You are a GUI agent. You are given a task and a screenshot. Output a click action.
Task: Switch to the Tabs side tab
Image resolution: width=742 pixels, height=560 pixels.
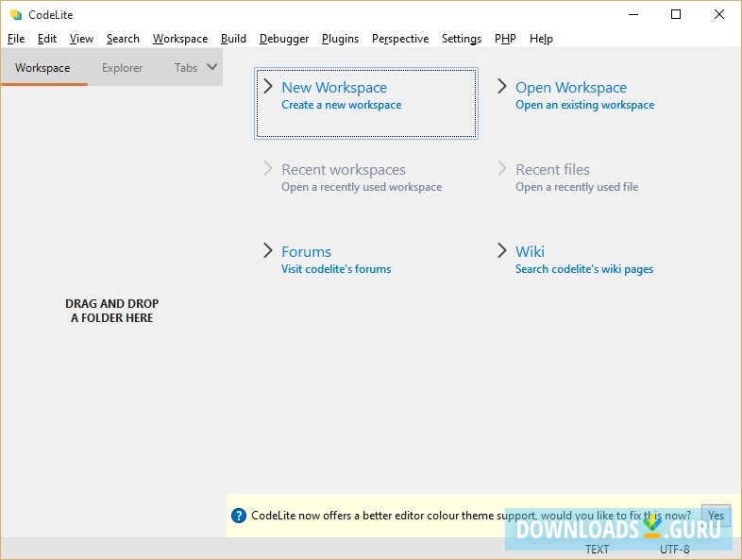[185, 68]
